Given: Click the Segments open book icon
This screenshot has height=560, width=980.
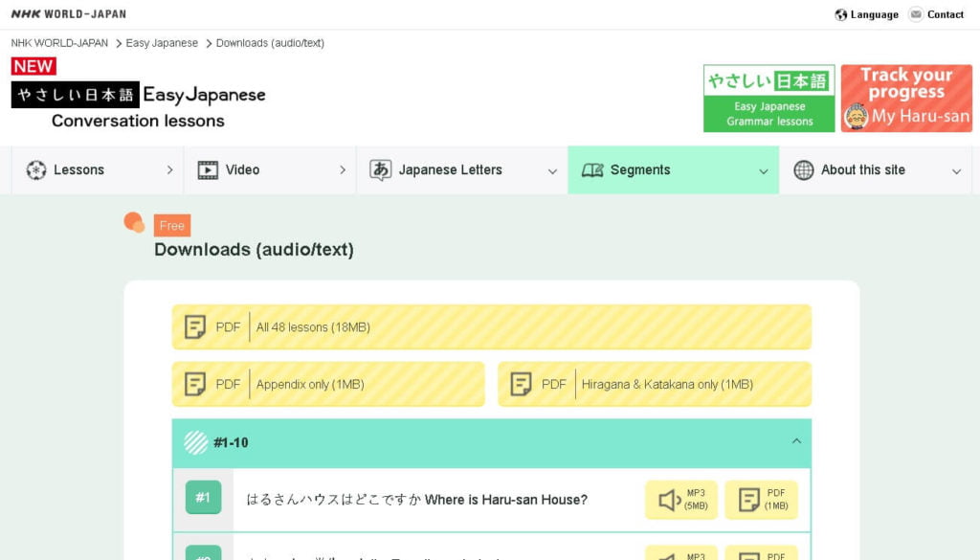Looking at the screenshot, I should [592, 170].
